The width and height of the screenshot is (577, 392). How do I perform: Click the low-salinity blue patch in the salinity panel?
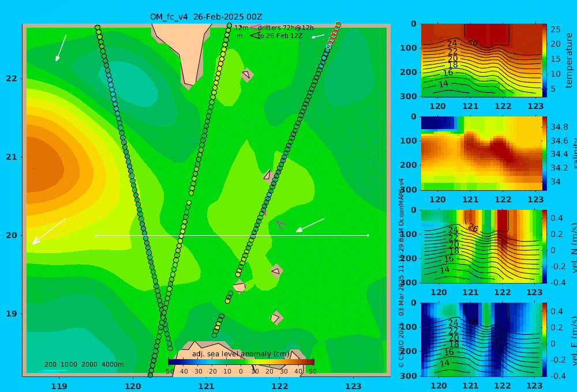439,123
